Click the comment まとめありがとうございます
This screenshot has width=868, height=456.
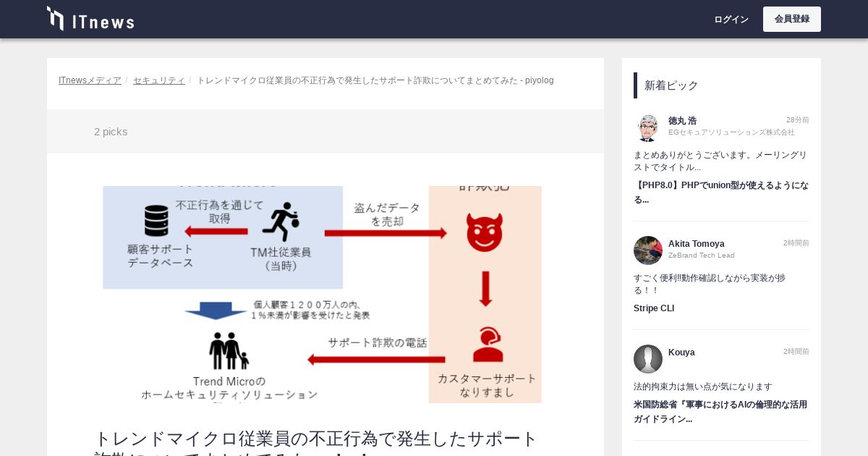(720, 161)
